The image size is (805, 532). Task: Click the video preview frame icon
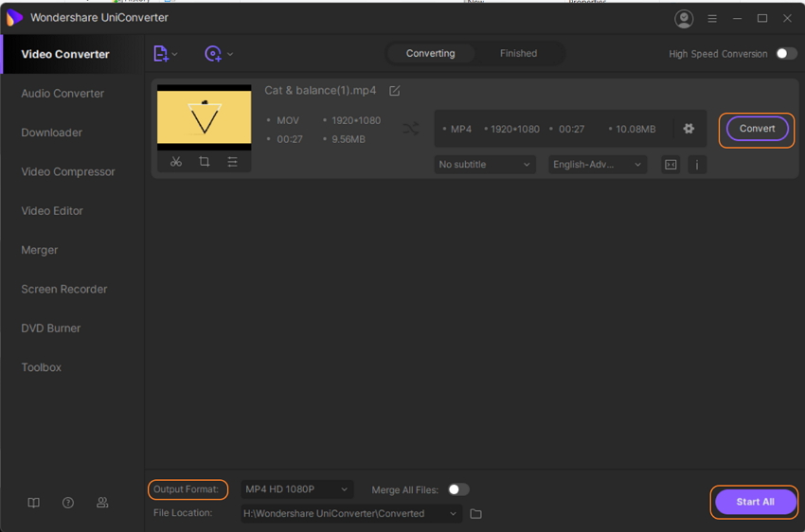click(671, 165)
